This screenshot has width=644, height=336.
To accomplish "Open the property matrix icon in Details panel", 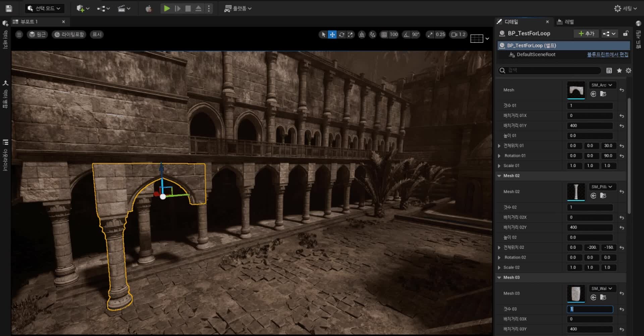I will point(609,70).
